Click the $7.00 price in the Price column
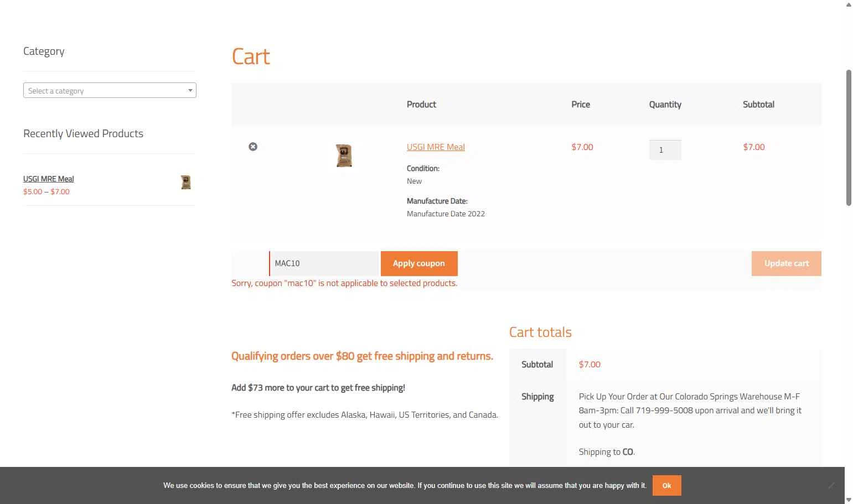 (582, 147)
